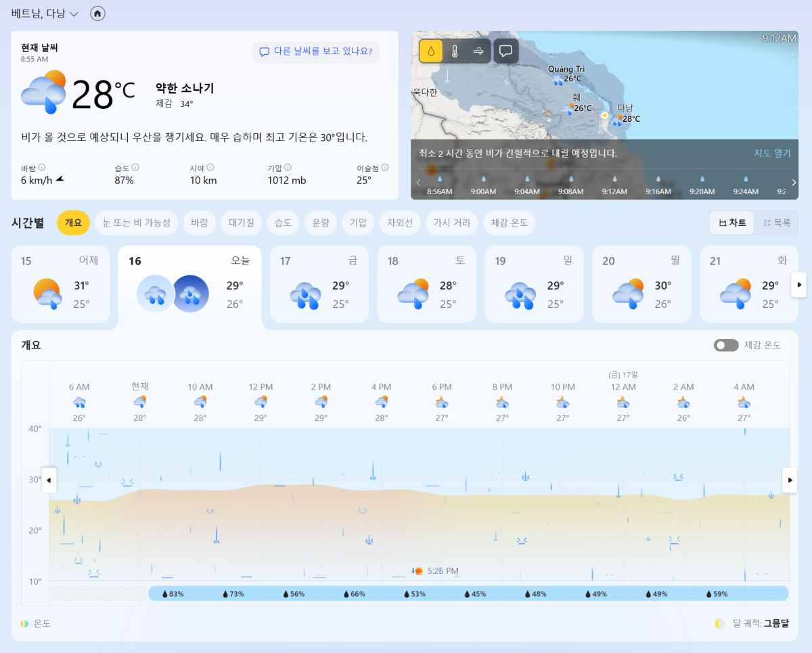Image resolution: width=812 pixels, height=653 pixels.
Task: Expand the 베트남, 다낭 location dropdown
Action: click(x=45, y=14)
